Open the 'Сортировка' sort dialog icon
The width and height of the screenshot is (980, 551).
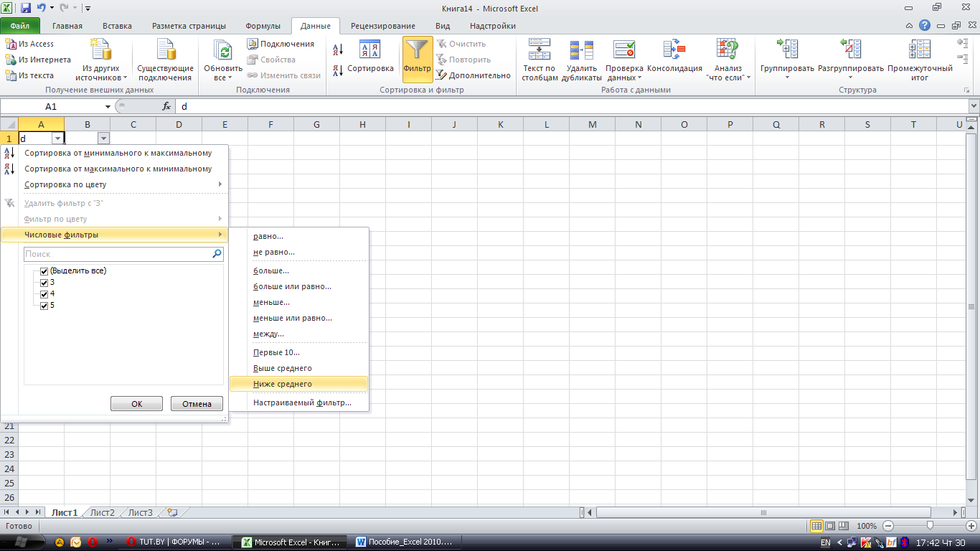(x=370, y=50)
